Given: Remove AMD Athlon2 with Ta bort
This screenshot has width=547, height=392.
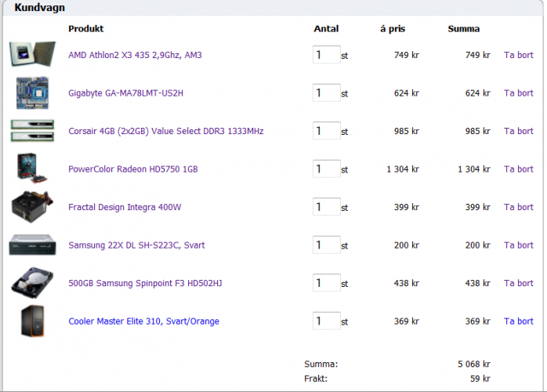Looking at the screenshot, I should (518, 55).
